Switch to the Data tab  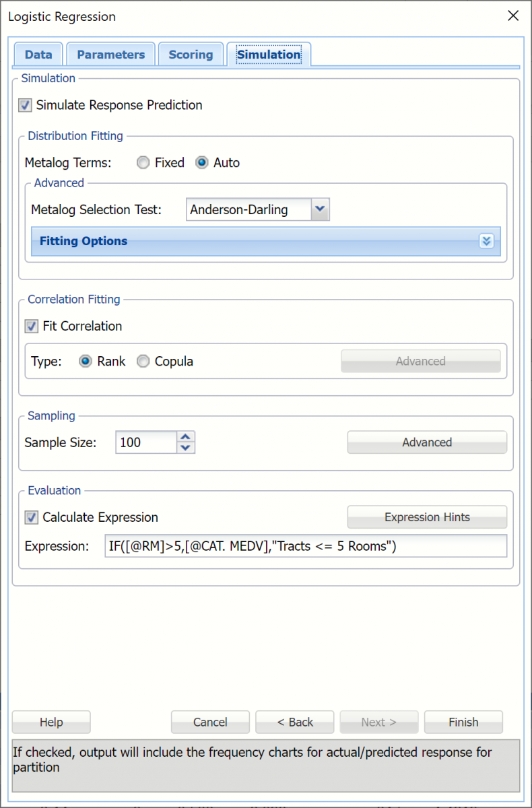coord(38,55)
